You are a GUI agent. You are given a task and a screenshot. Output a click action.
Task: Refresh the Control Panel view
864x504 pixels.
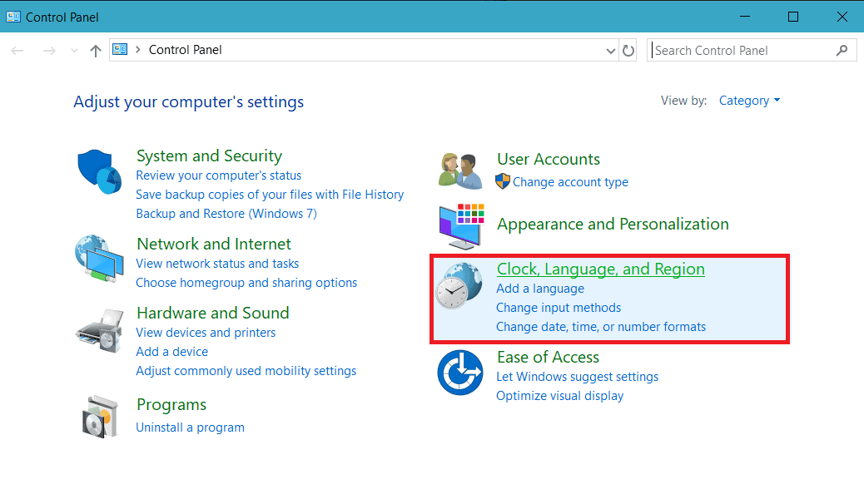click(628, 51)
